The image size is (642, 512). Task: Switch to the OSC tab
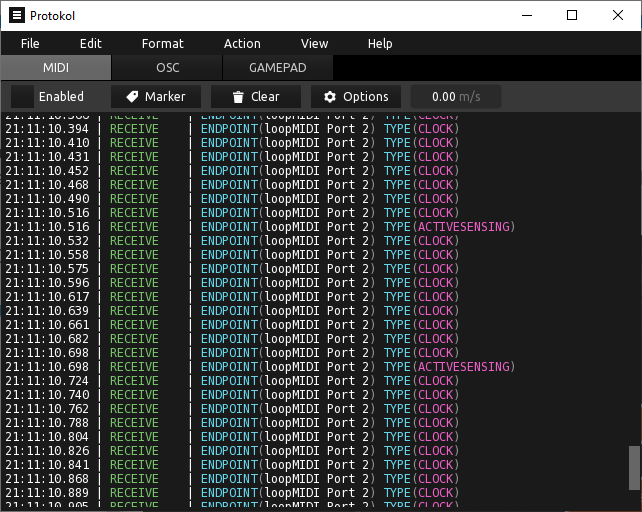coord(167,68)
